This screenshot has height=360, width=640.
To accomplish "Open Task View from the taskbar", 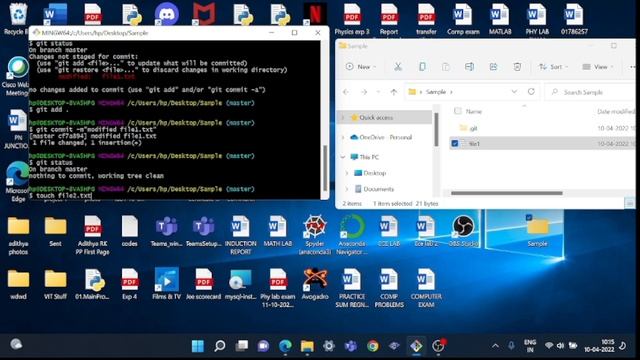I will pos(242,346).
